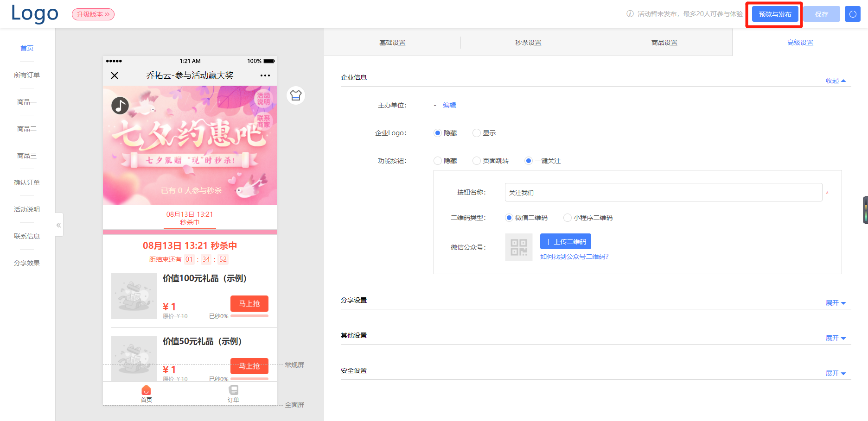Screen dimensions: 868x421
Task: Click the 上传二维码 button
Action: (x=565, y=241)
